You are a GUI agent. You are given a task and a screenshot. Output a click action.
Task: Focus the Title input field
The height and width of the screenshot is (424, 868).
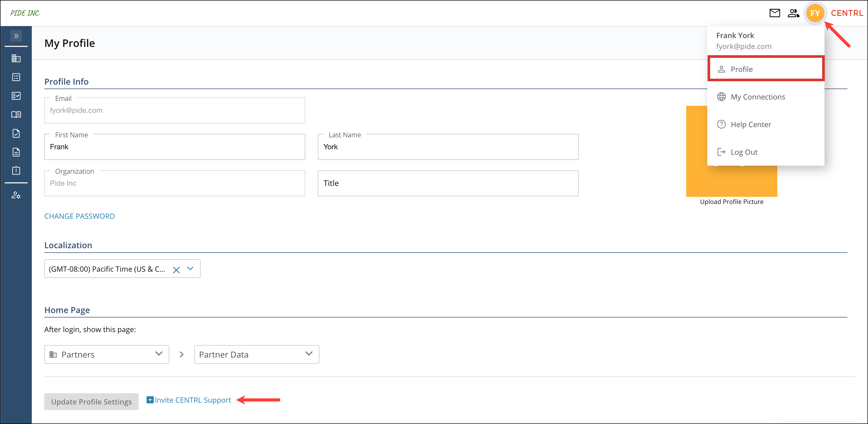pos(448,183)
